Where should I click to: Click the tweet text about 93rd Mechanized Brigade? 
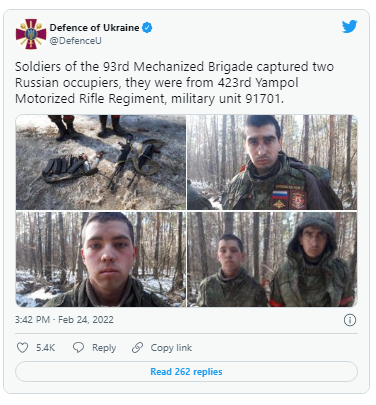click(x=174, y=83)
